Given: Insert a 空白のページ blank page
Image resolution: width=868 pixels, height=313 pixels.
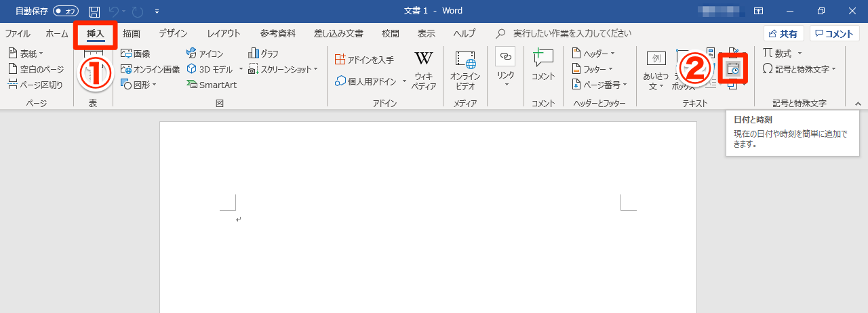Looking at the screenshot, I should coord(35,68).
